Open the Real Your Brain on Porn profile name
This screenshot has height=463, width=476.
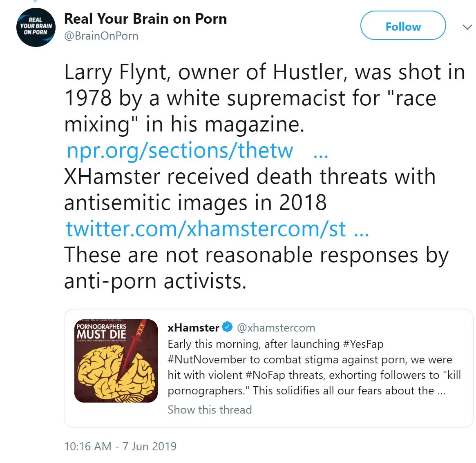click(x=145, y=19)
